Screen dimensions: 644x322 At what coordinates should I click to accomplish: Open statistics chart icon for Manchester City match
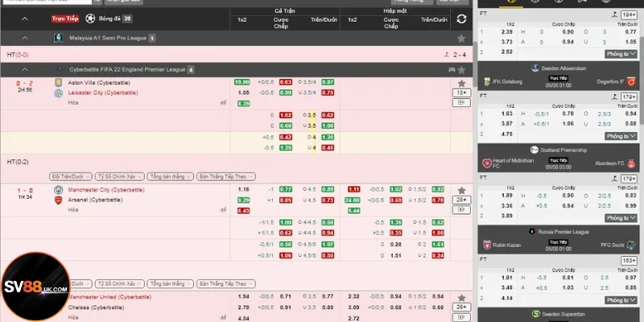pyautogui.click(x=221, y=209)
